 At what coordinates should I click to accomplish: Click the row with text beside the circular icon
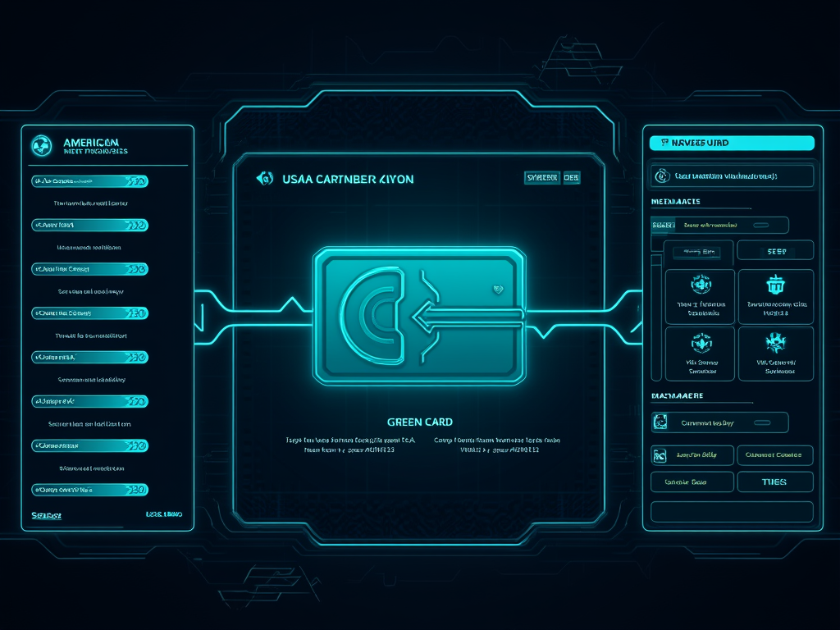pyautogui.click(x=732, y=176)
